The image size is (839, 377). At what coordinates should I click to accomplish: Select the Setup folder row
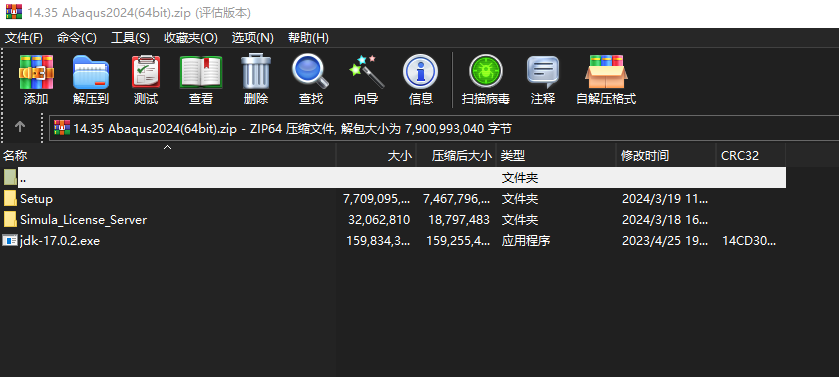[393, 198]
